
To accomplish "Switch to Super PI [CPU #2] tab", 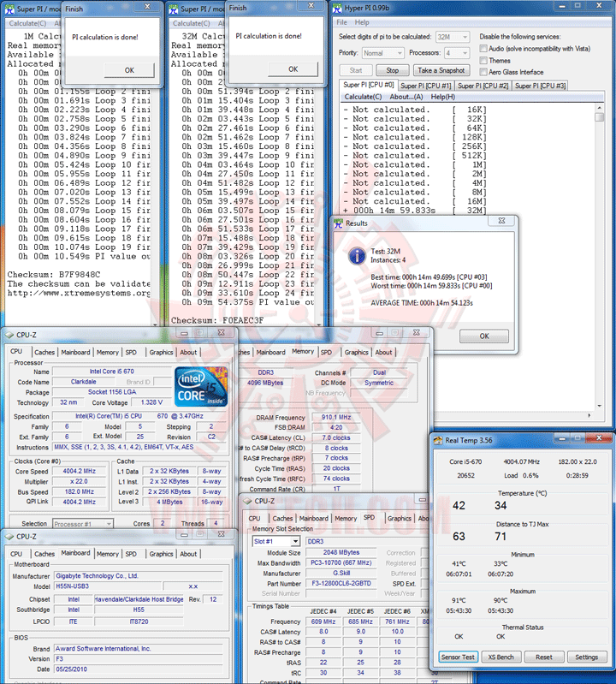I will point(483,86).
